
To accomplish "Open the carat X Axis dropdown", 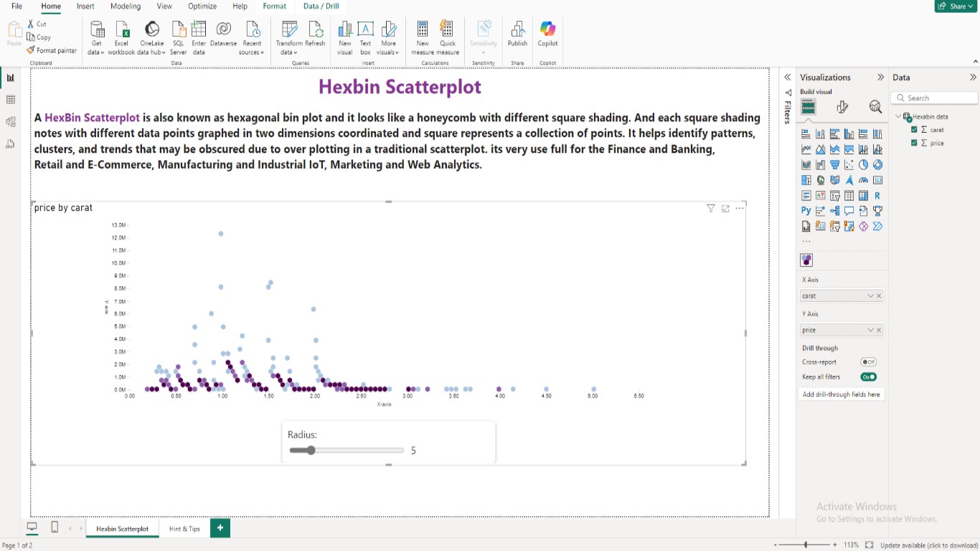I will (x=871, y=295).
